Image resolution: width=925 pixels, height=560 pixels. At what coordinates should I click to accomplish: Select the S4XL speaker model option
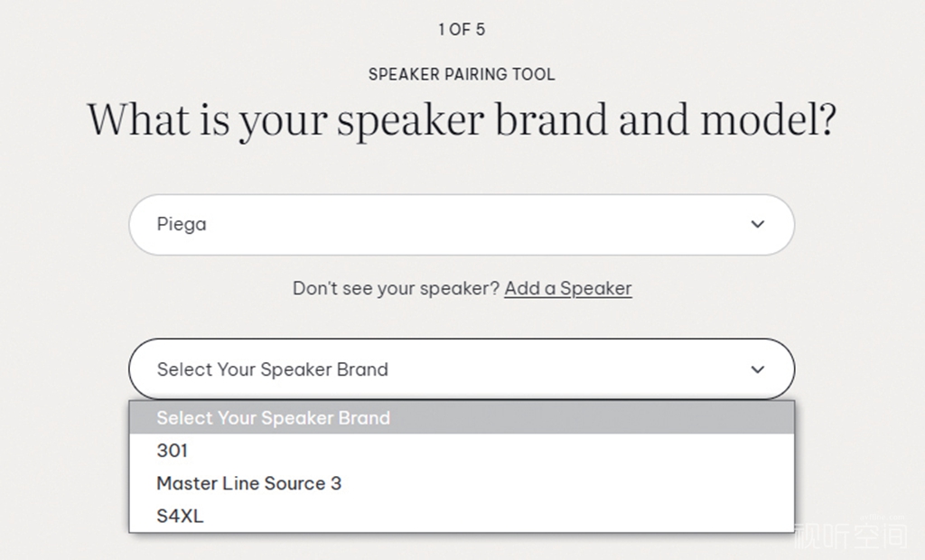(x=180, y=516)
